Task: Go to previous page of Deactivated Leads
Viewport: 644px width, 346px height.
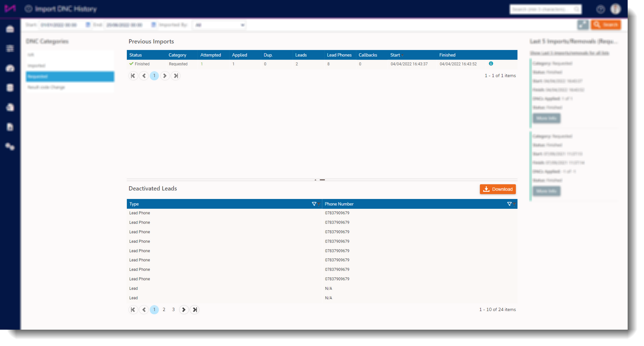Action: pos(144,310)
